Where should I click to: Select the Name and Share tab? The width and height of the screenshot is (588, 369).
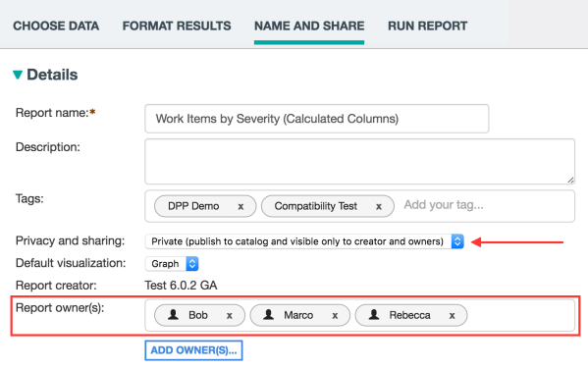(x=309, y=26)
